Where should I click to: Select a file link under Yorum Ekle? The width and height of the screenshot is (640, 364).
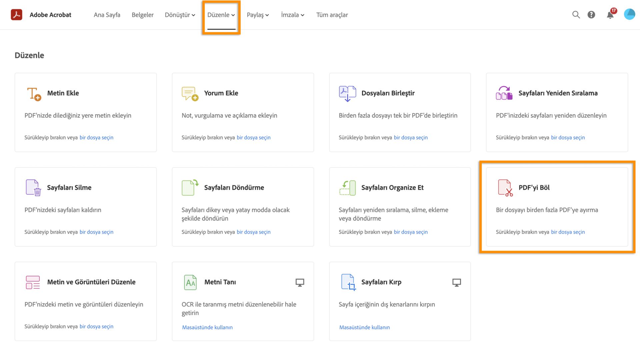pyautogui.click(x=254, y=137)
